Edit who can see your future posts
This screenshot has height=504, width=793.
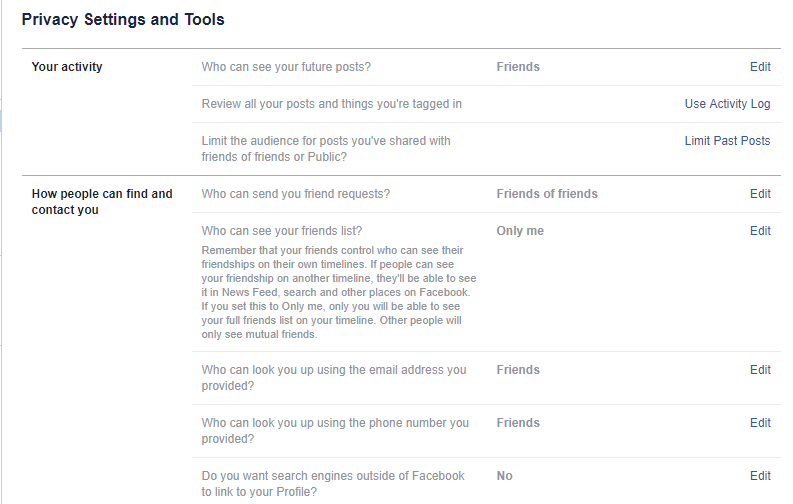760,67
